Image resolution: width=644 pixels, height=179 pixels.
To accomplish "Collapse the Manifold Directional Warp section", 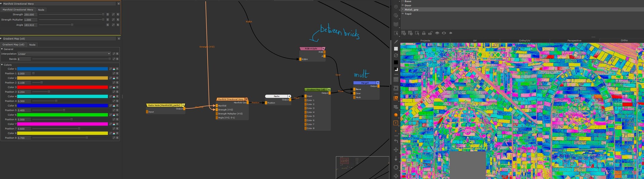I will 1,4.
